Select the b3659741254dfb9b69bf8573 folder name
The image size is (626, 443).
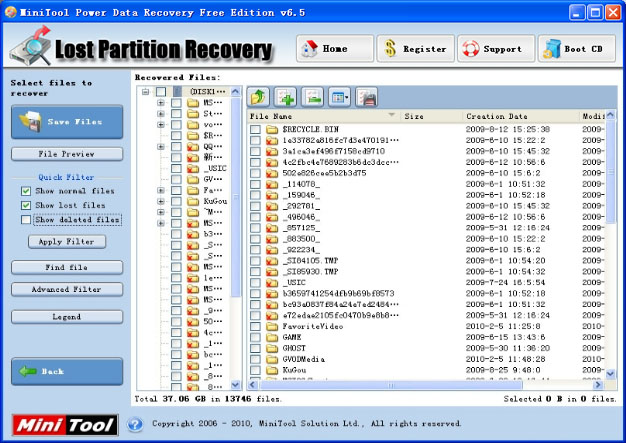(338, 294)
